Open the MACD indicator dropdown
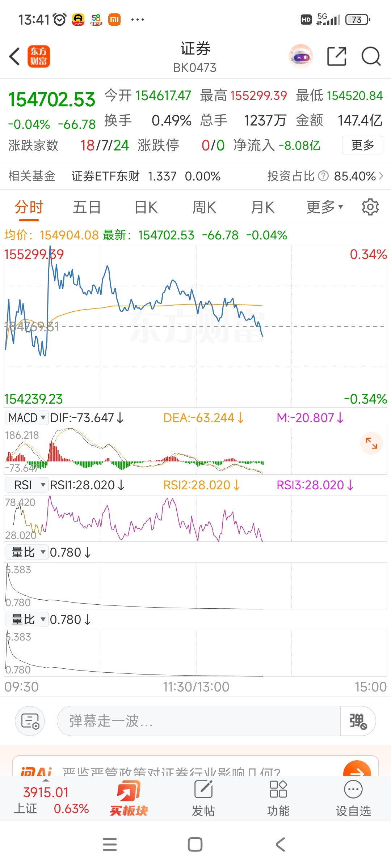Viewport: 391px width, 868px height. coord(27,418)
